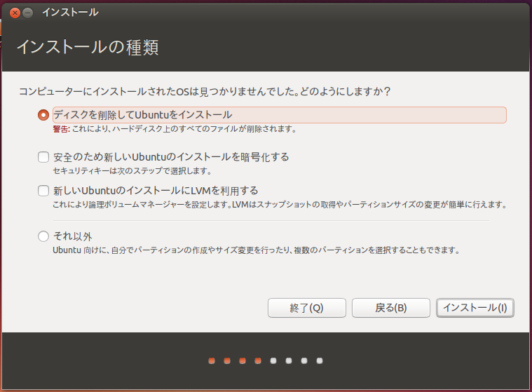532x392 pixels.
Task: Click the heading 'インストールの種類'
Action: click(88, 47)
